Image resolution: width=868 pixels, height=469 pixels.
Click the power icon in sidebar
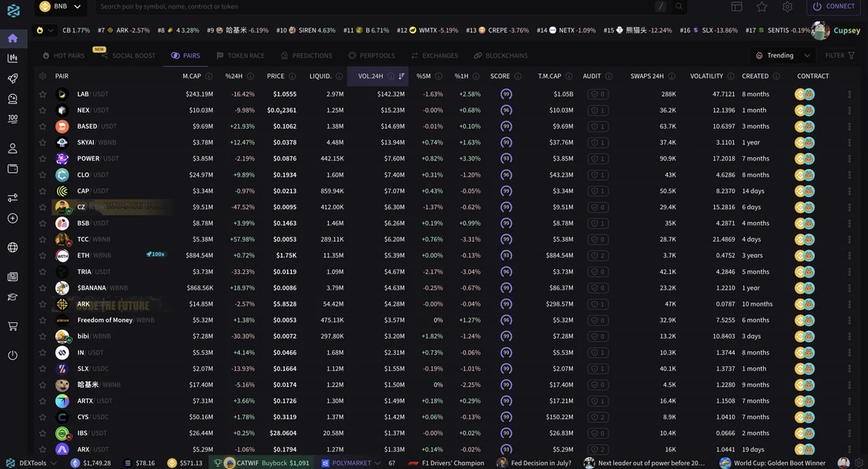pyautogui.click(x=13, y=355)
